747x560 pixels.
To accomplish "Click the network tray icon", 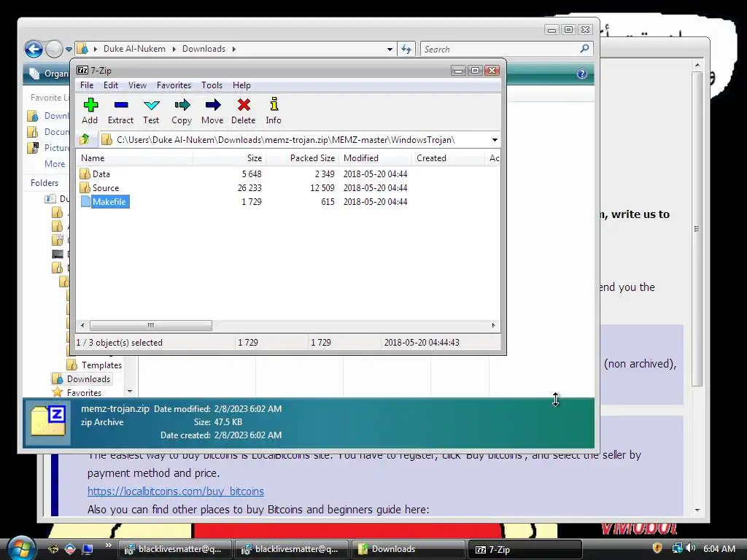I will 677,548.
